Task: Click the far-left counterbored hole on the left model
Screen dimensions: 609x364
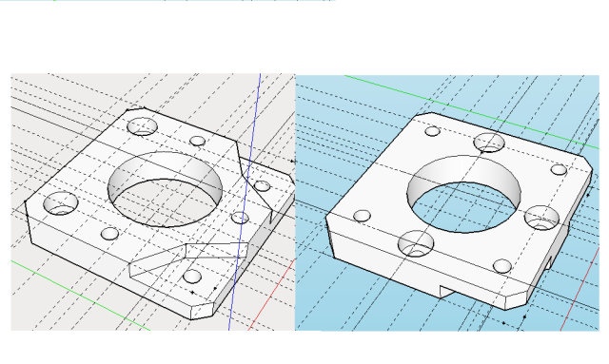Action: point(61,203)
